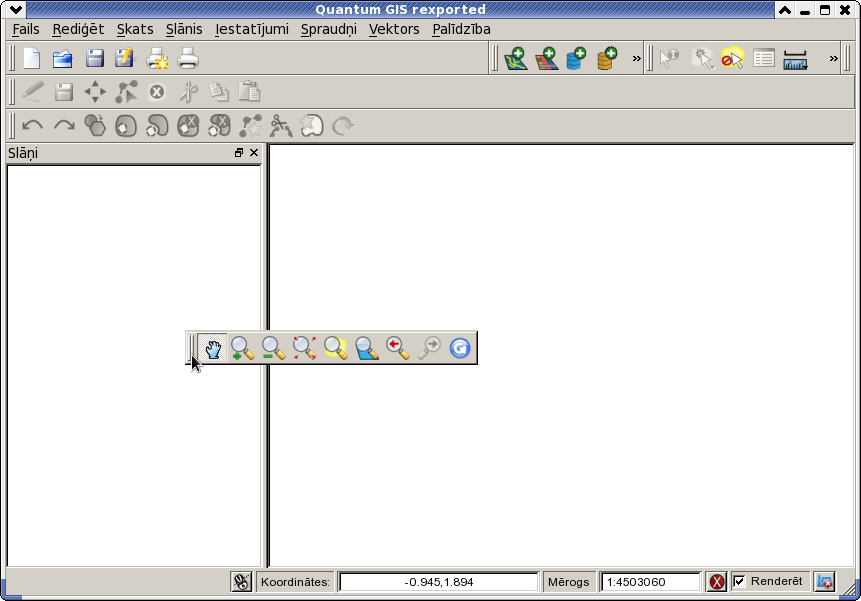Open the Fails menu
Screen dimensions: 861x601
[26, 29]
